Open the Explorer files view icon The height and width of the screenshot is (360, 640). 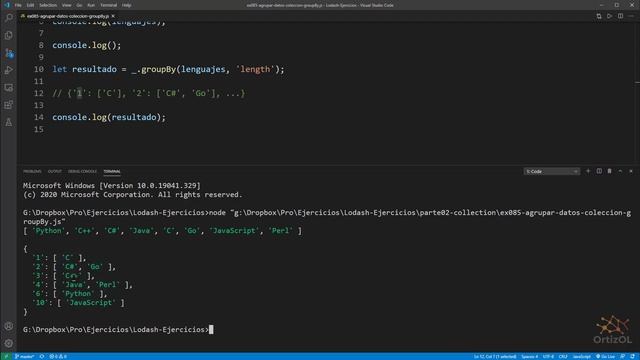pyautogui.click(x=9, y=36)
